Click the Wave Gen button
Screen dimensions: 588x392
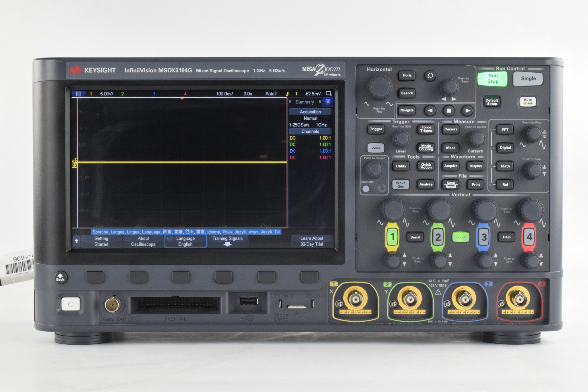pos(401,185)
